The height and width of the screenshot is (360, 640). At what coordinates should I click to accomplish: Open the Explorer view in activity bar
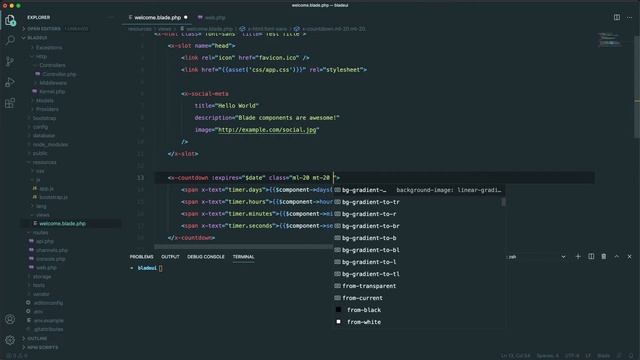pos(10,20)
